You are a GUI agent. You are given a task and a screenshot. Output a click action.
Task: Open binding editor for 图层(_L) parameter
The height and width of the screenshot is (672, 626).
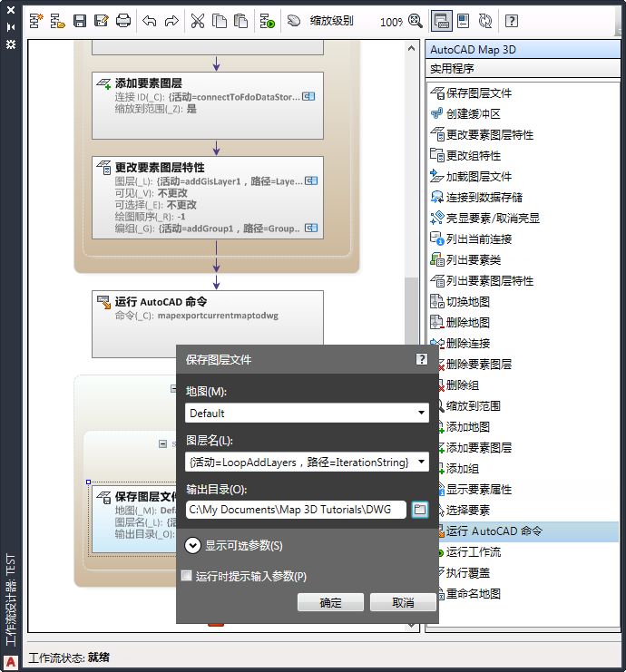click(311, 180)
